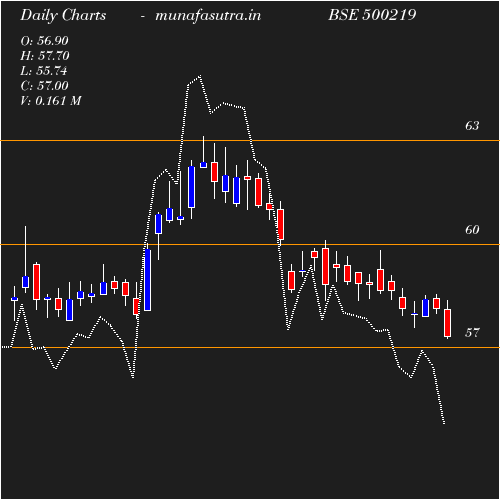Select the orange horizontal line at 57
The image size is (500, 500).
tap(250, 348)
